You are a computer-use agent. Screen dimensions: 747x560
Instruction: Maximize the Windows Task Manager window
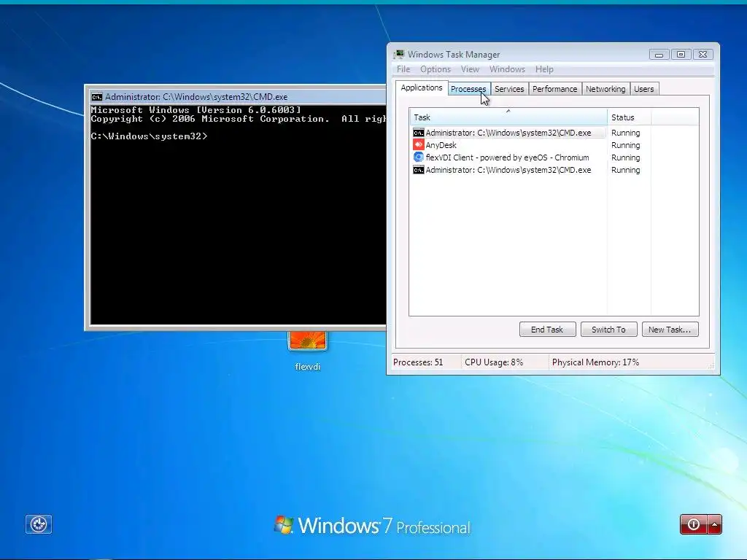681,54
